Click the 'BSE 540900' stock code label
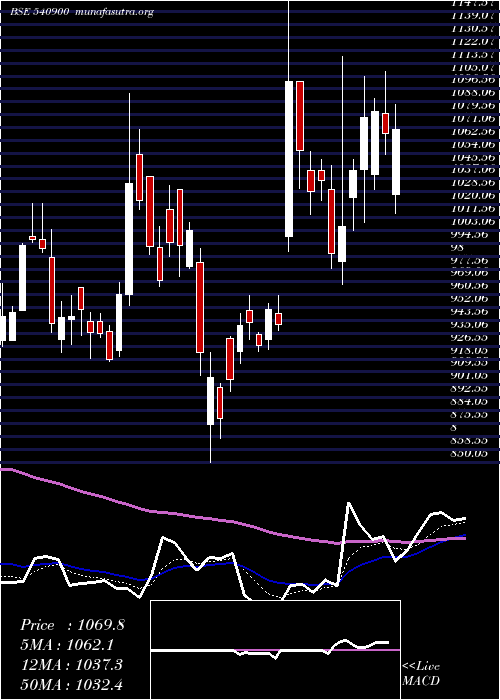 point(40,12)
